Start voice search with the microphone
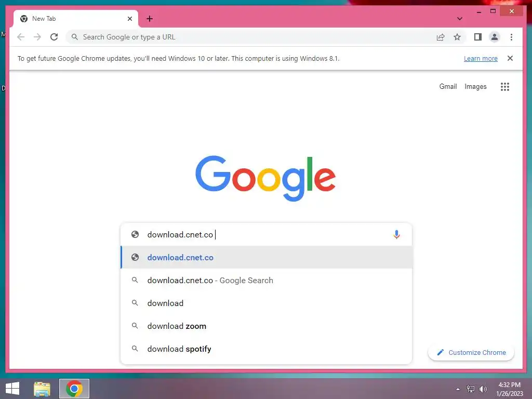This screenshot has height=399, width=532. (396, 234)
